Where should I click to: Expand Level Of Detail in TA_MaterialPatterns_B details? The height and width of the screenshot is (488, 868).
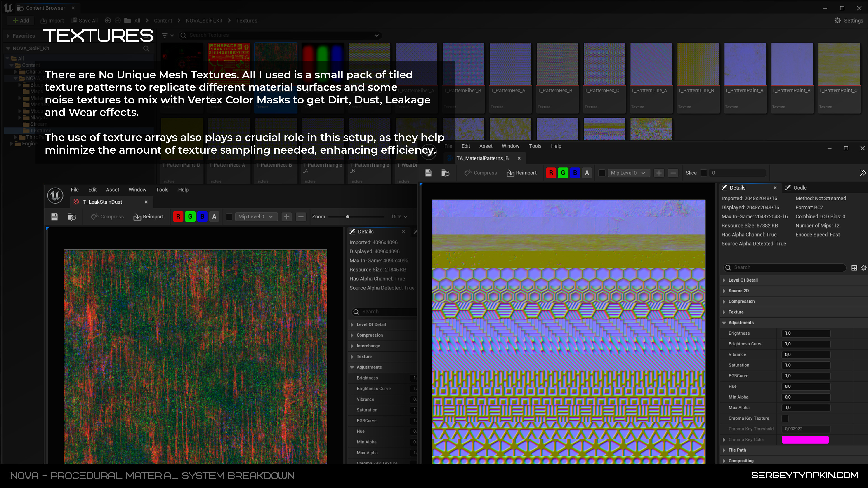(x=724, y=280)
